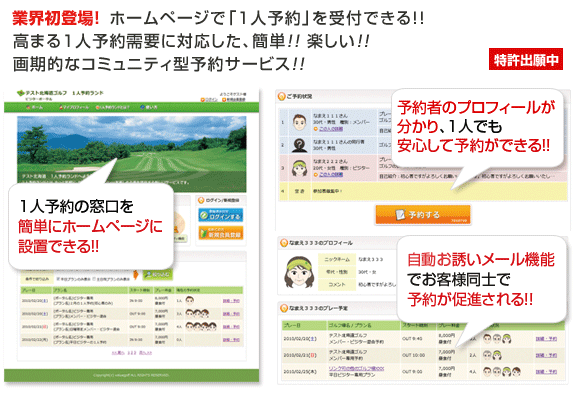Click the orange circle icon by ログイン/新規登録 header
This screenshot has height=400, width=573.
201,200
